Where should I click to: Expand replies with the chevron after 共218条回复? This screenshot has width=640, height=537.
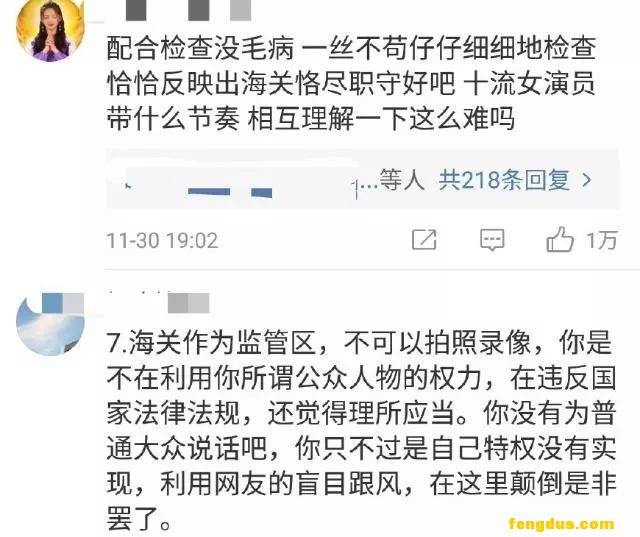coord(587,180)
